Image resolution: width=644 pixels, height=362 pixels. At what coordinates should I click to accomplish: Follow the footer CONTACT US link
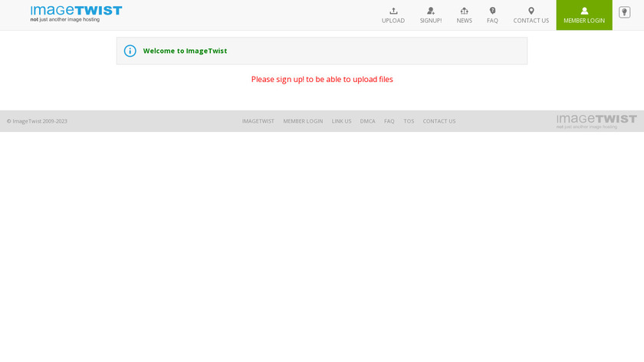(x=439, y=121)
